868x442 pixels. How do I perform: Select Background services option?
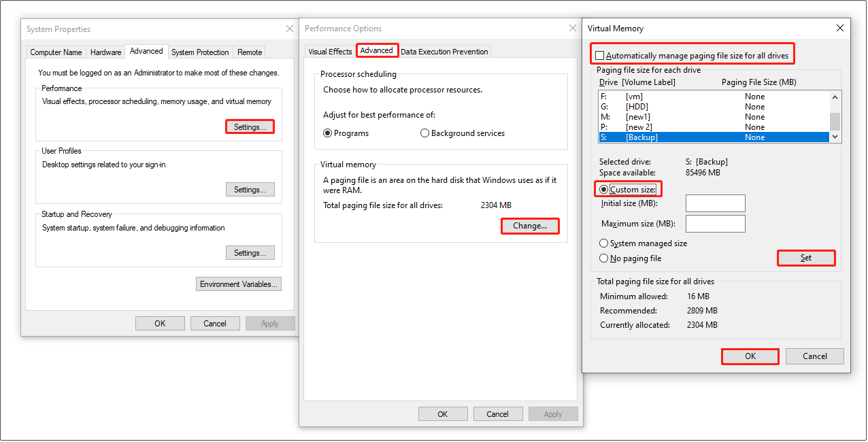click(463, 133)
